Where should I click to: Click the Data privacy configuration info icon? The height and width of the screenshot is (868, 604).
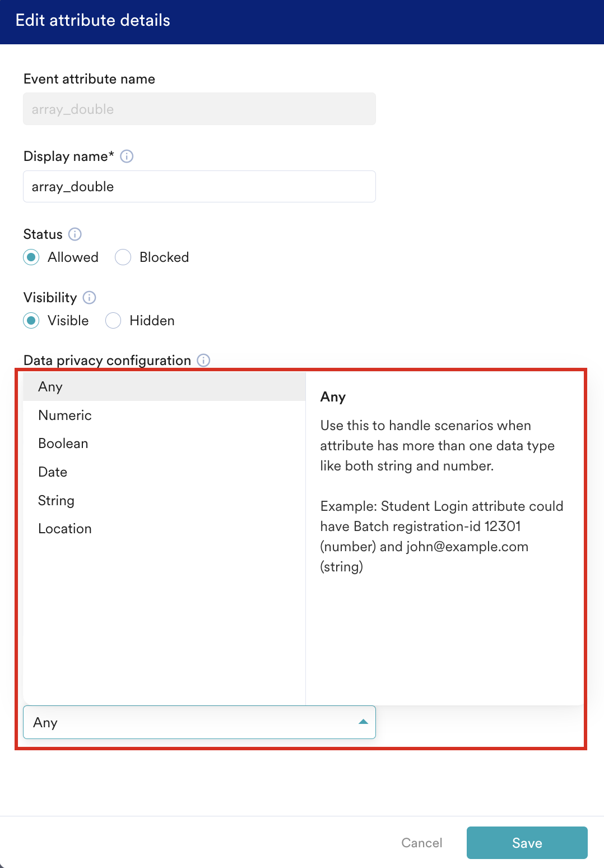tap(203, 360)
